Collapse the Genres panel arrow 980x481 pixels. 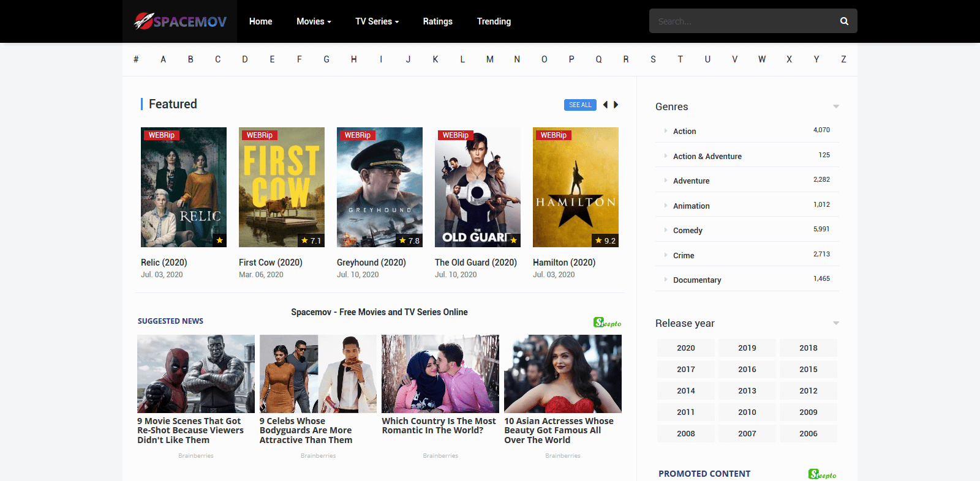pyautogui.click(x=836, y=106)
